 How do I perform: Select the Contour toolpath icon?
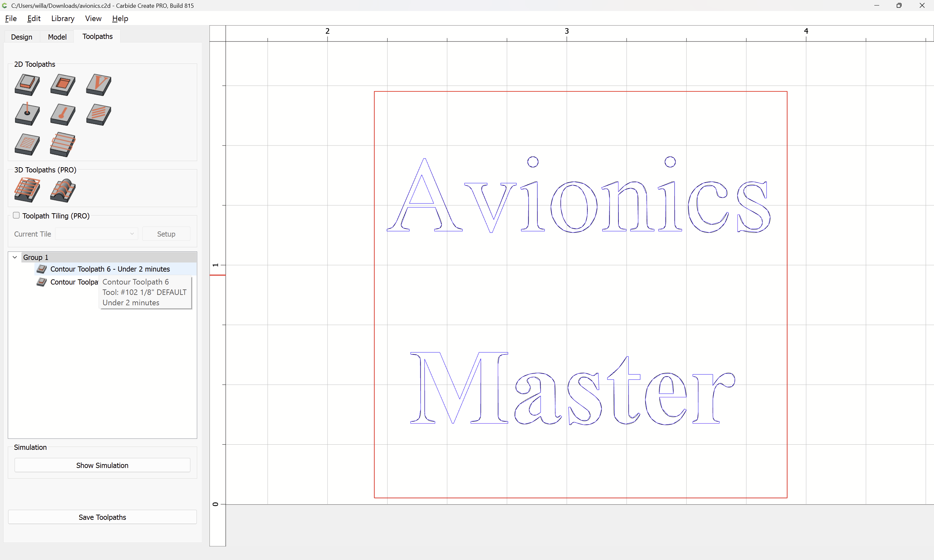tap(27, 85)
